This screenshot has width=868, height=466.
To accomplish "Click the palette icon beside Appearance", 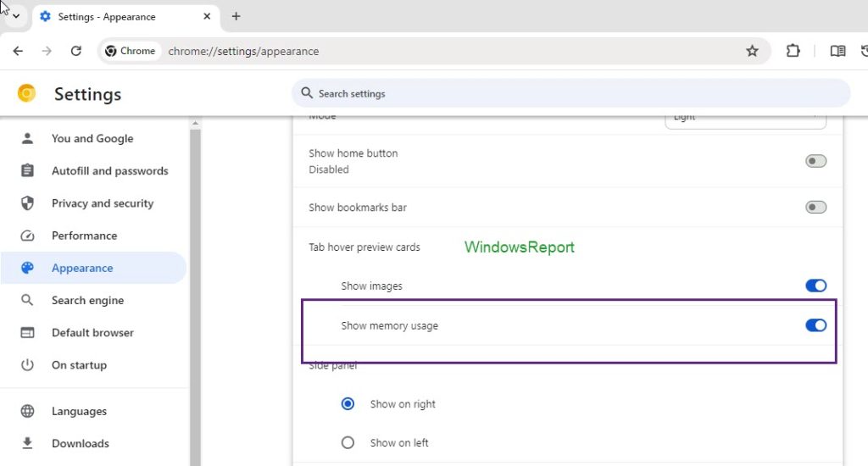I will pyautogui.click(x=27, y=268).
